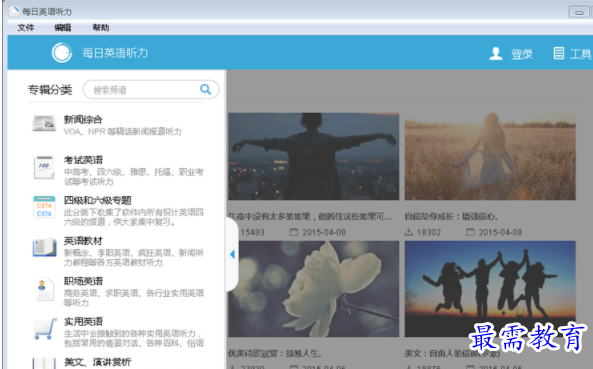The height and width of the screenshot is (369, 593).
Task: Open the 帮助 menu
Action: tap(101, 28)
